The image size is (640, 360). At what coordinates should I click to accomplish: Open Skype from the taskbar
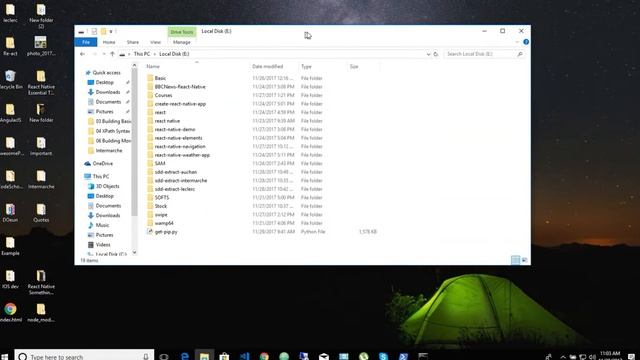[x=383, y=356]
